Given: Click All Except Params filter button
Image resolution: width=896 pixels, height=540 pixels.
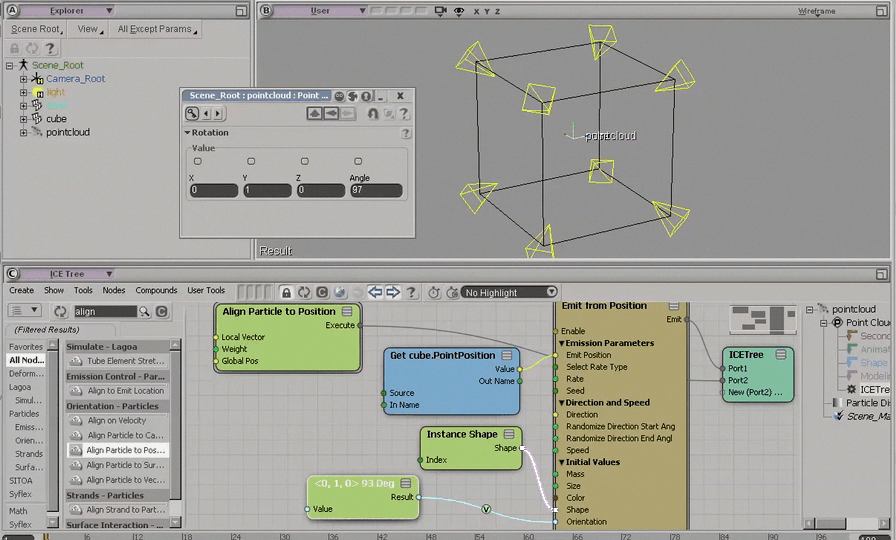Looking at the screenshot, I should click(156, 29).
